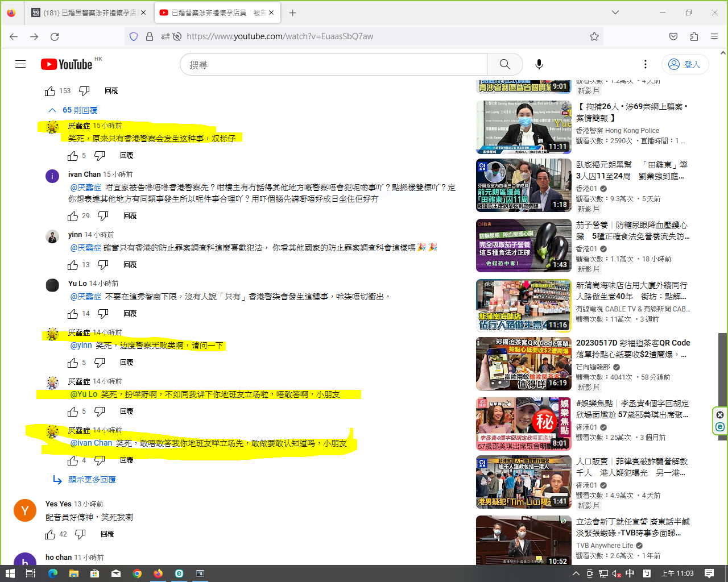Open the Yes Yes commenter avatar

click(x=25, y=510)
